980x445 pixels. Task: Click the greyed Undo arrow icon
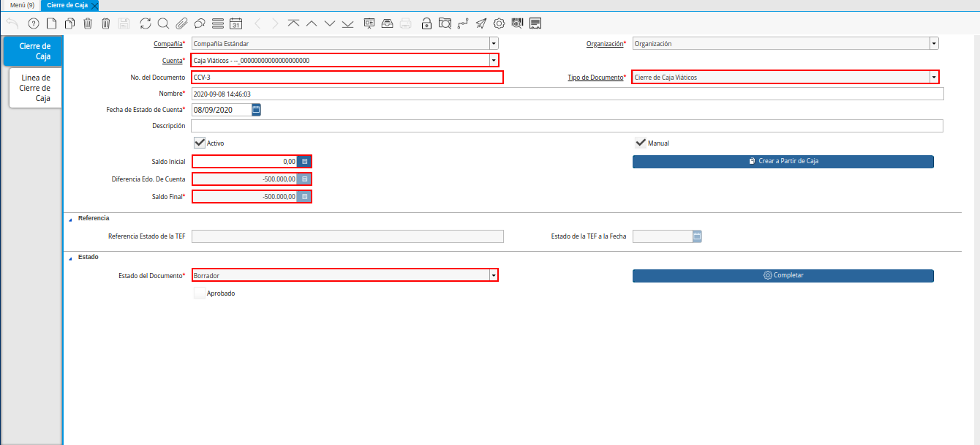coord(12,23)
